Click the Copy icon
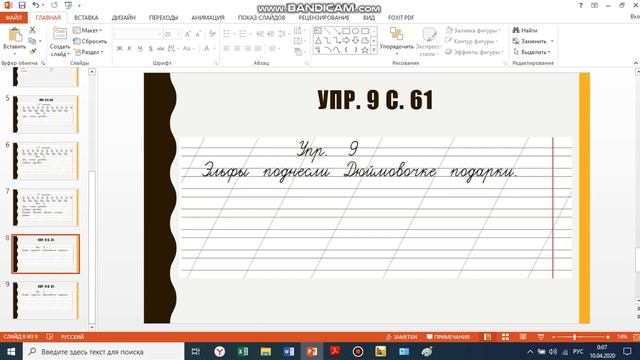 [32, 41]
